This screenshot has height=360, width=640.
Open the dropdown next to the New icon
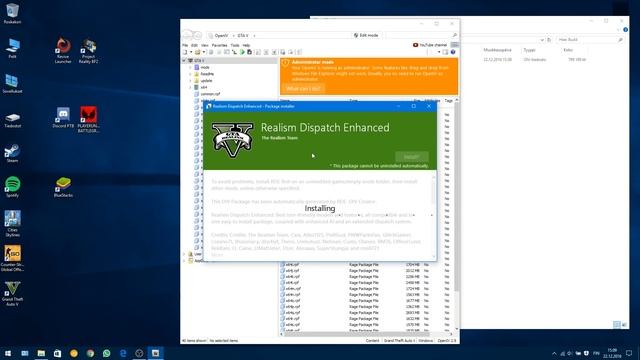coord(191,52)
